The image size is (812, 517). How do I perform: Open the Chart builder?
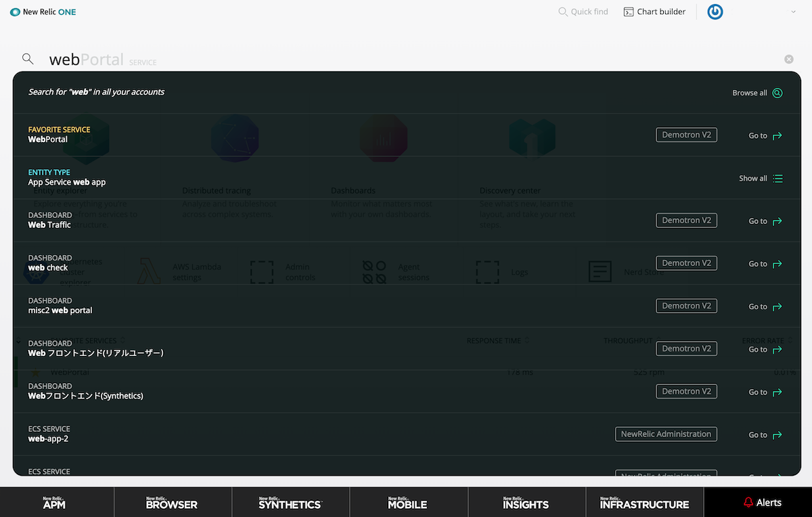(x=654, y=12)
